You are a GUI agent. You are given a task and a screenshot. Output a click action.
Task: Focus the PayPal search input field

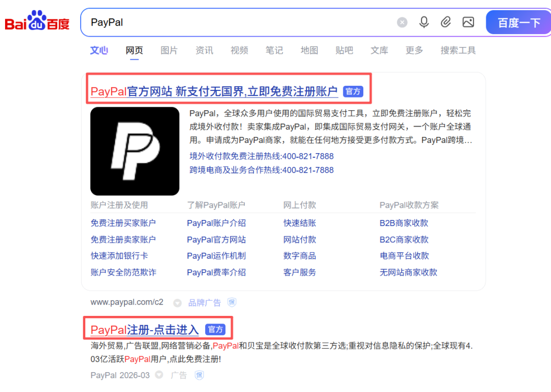tap(239, 22)
